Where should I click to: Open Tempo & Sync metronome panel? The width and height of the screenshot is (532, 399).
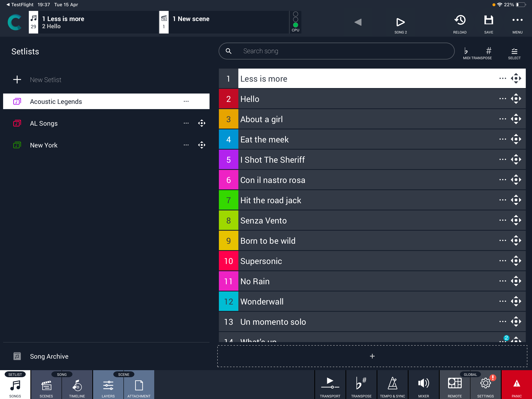click(392, 385)
